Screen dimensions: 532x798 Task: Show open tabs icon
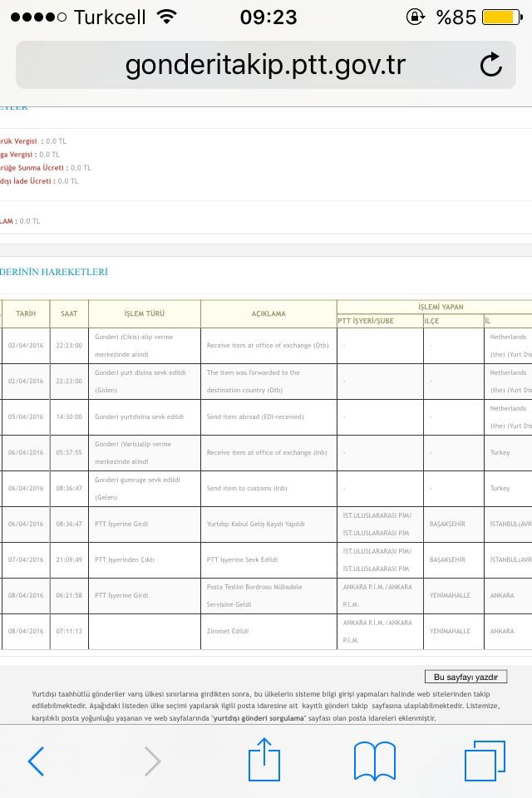point(485,761)
